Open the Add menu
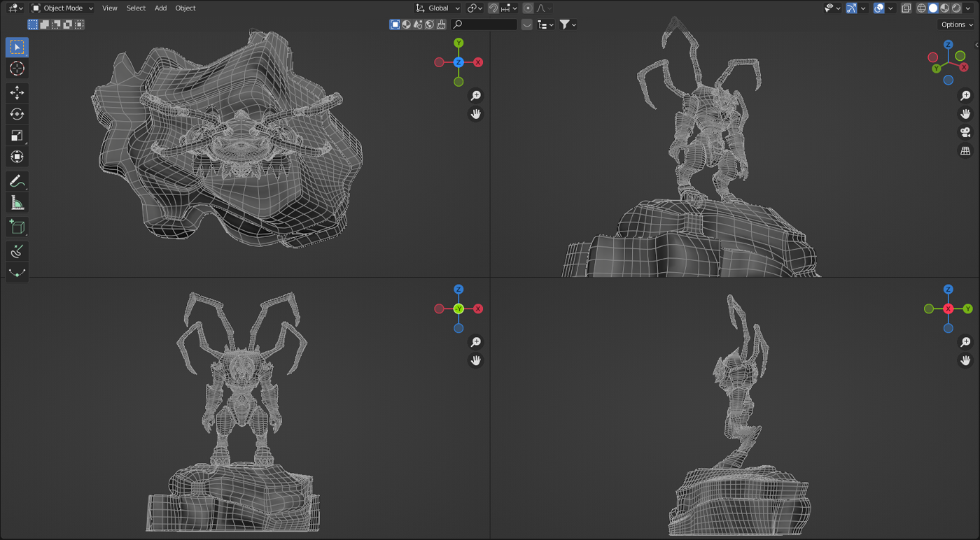The height and width of the screenshot is (540, 980). pyautogui.click(x=160, y=8)
